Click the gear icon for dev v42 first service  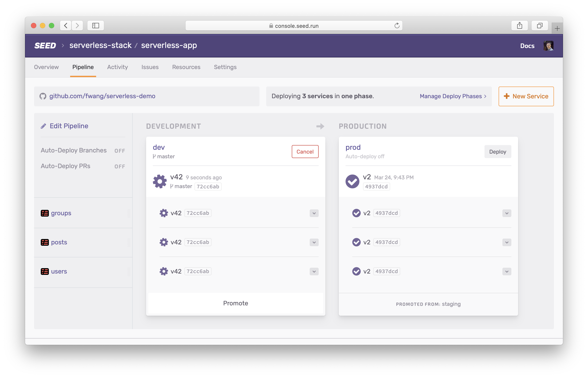[164, 213]
